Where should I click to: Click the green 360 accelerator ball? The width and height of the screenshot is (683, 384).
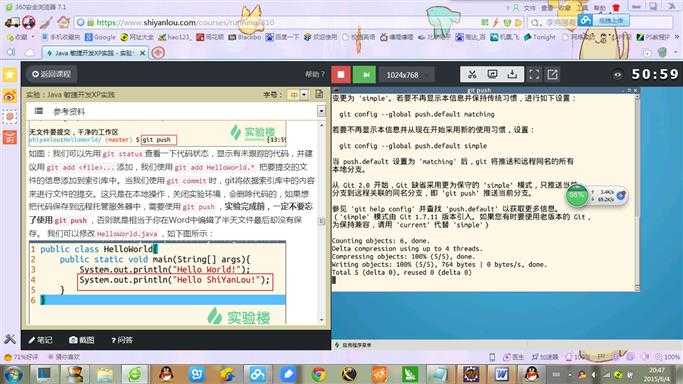[577, 196]
